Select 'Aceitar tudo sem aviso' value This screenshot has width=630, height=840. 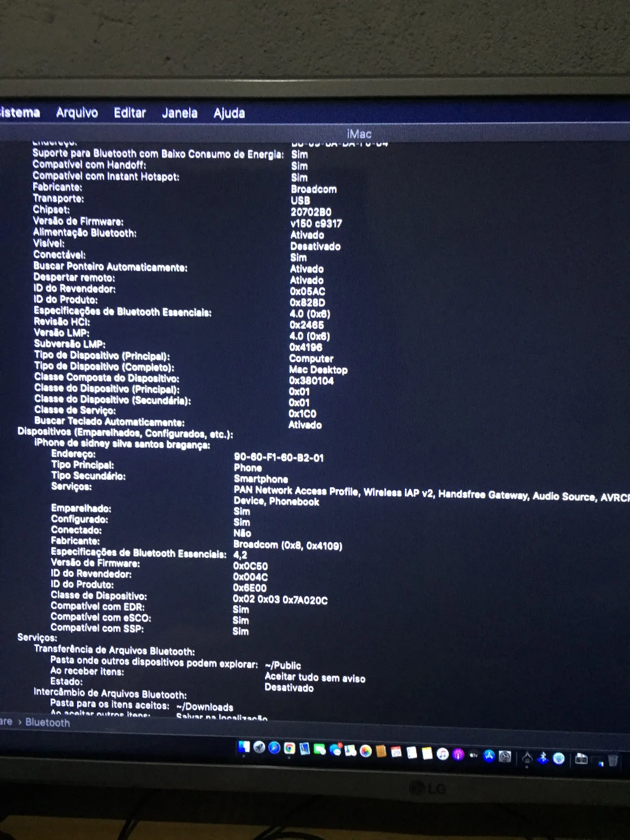pos(315,677)
